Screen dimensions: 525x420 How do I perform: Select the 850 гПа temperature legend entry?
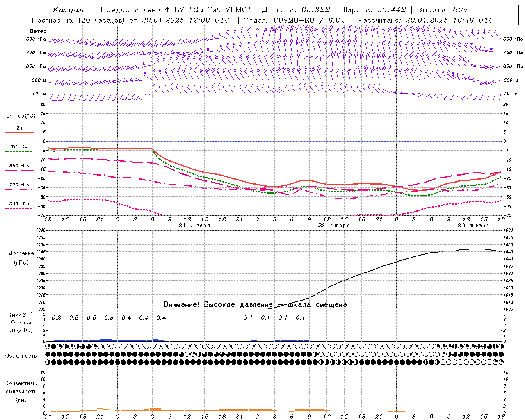coord(19,167)
